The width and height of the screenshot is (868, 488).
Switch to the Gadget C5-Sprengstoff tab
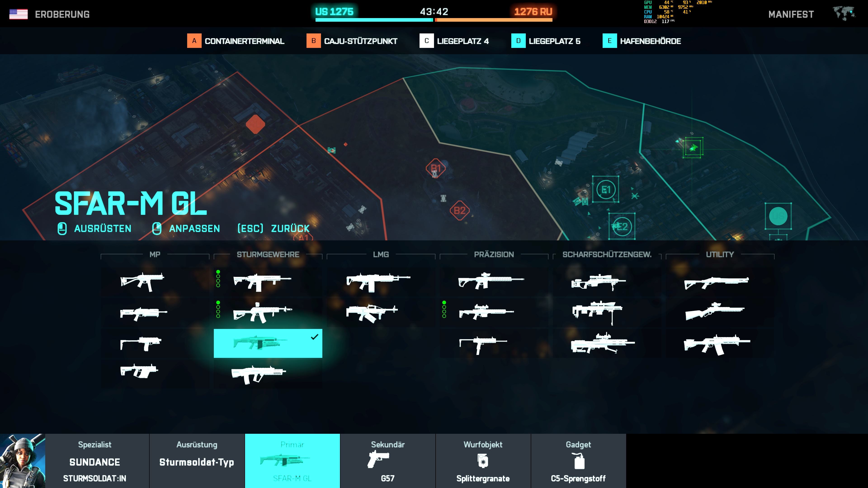[578, 461]
